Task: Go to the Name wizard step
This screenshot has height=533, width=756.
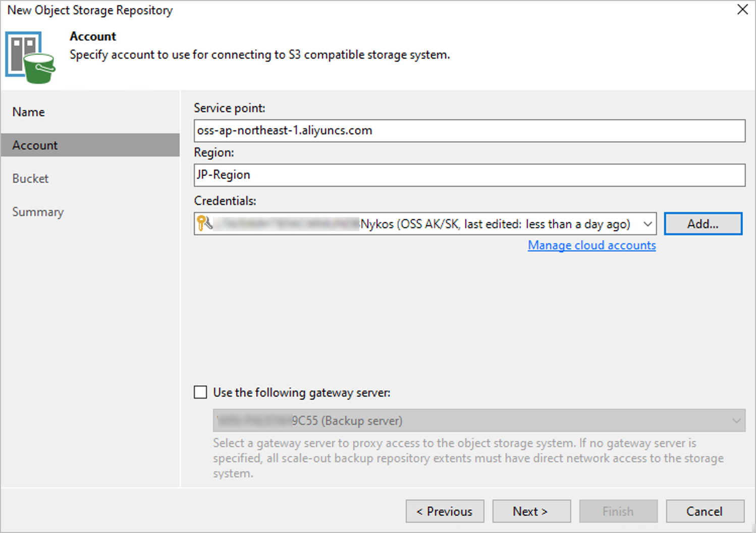Action: click(x=29, y=112)
